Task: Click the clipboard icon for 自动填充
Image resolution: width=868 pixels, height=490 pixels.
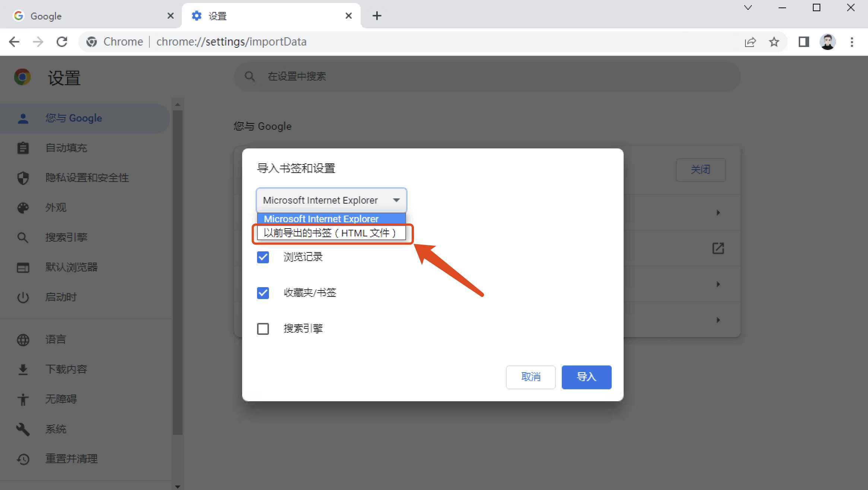Action: coord(23,148)
